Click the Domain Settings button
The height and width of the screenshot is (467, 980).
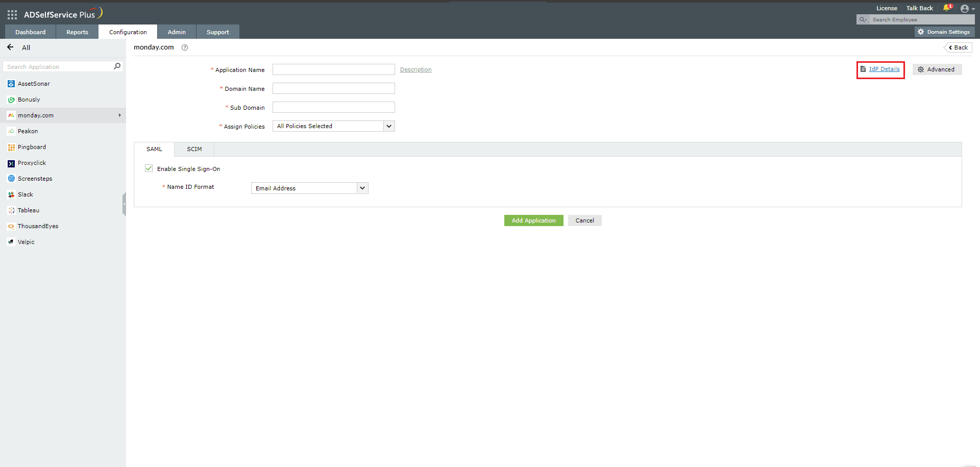(x=945, y=32)
